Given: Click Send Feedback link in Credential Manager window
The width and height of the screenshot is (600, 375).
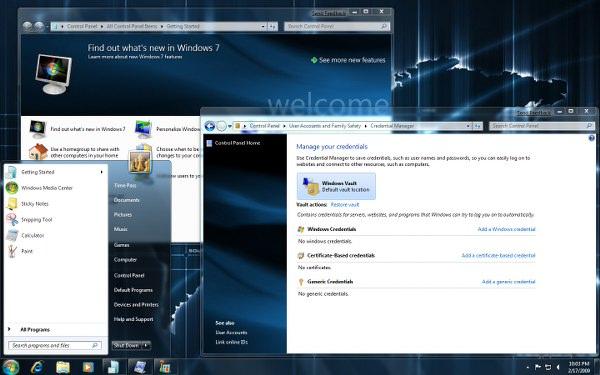Looking at the screenshot, I should (533, 112).
